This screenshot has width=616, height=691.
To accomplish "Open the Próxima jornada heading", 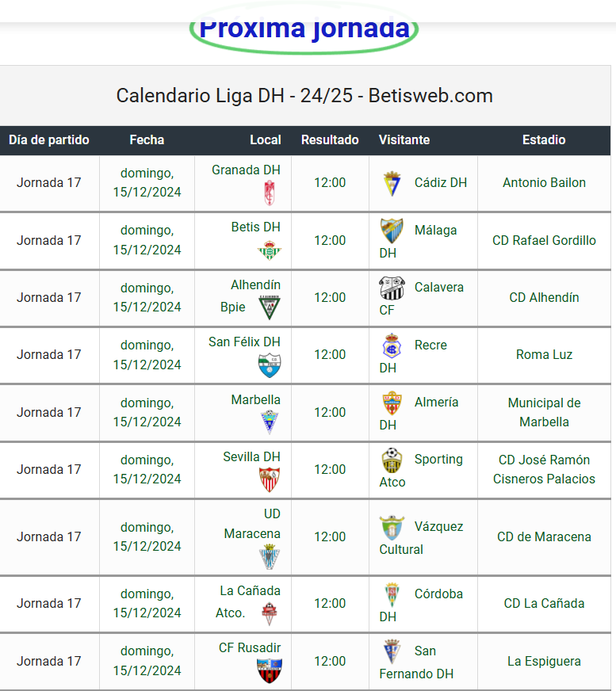I will click(304, 29).
